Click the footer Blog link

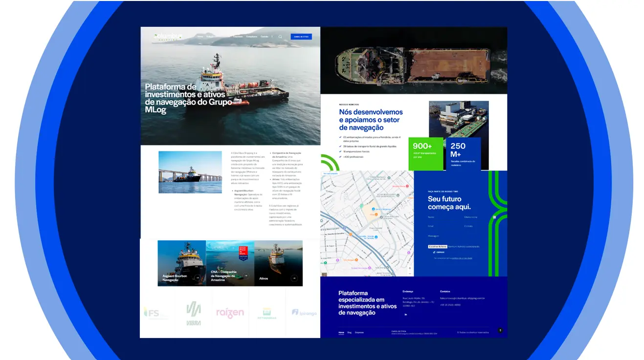coord(350,332)
